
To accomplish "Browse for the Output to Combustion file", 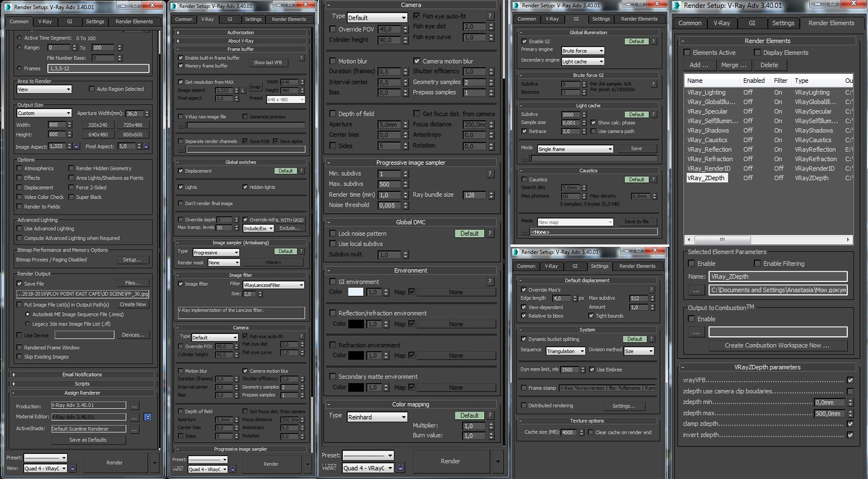I will [x=696, y=332].
